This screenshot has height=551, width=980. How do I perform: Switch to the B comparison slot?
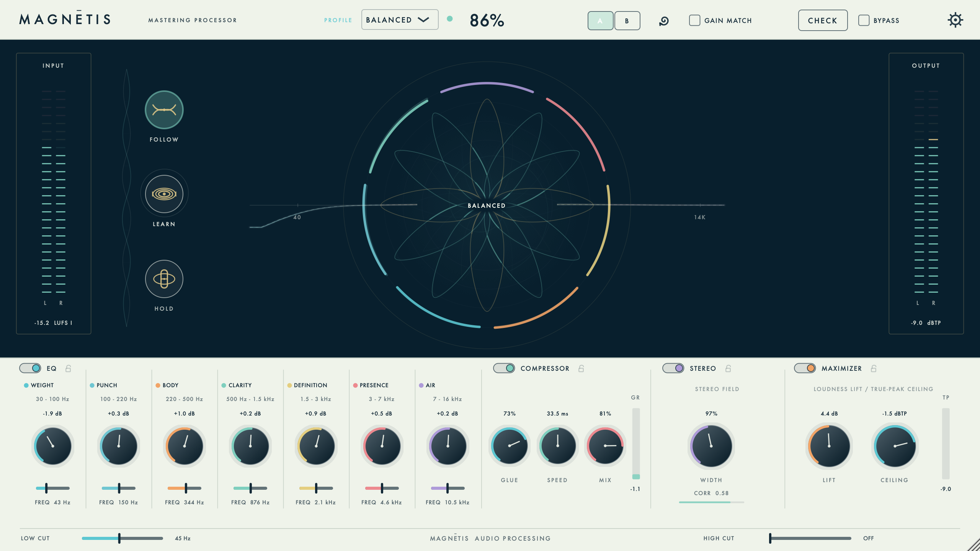(627, 21)
